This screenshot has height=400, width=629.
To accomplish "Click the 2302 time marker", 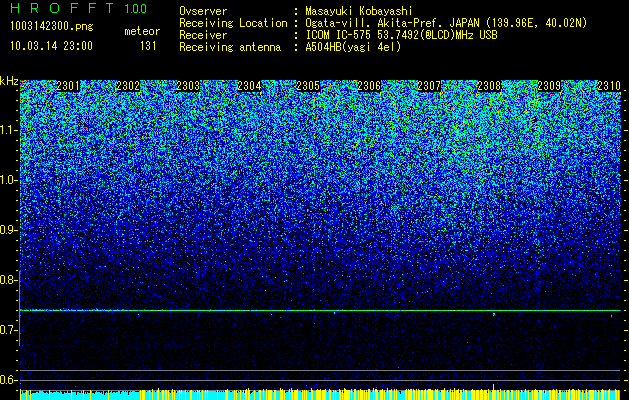I will click(128, 86).
